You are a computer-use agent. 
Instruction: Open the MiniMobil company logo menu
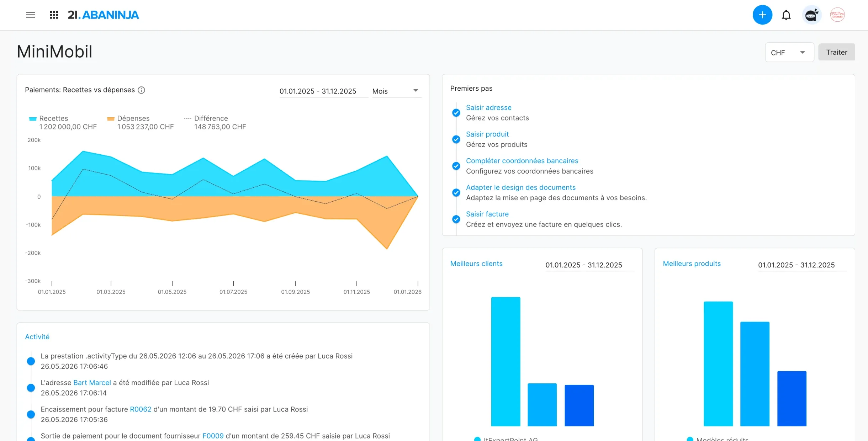point(837,15)
